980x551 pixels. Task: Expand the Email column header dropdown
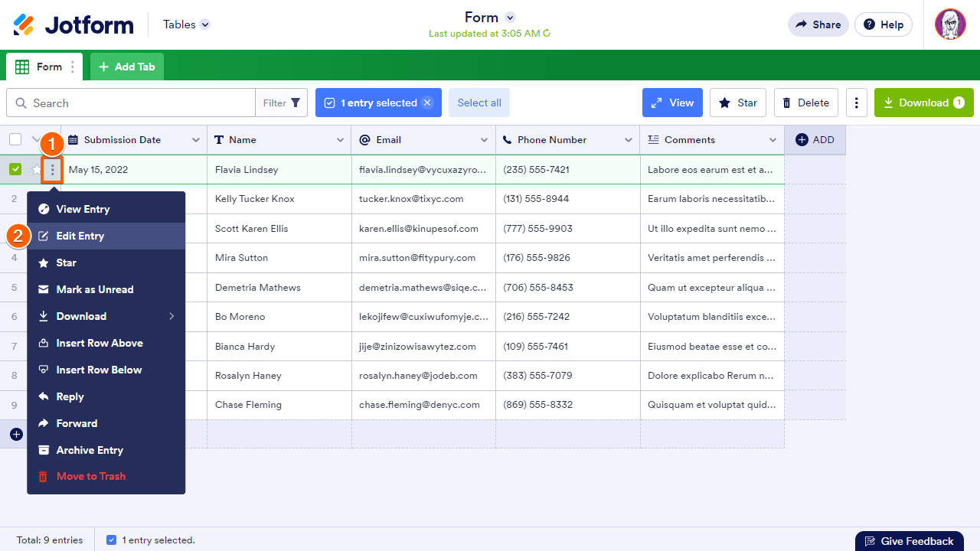click(x=484, y=139)
